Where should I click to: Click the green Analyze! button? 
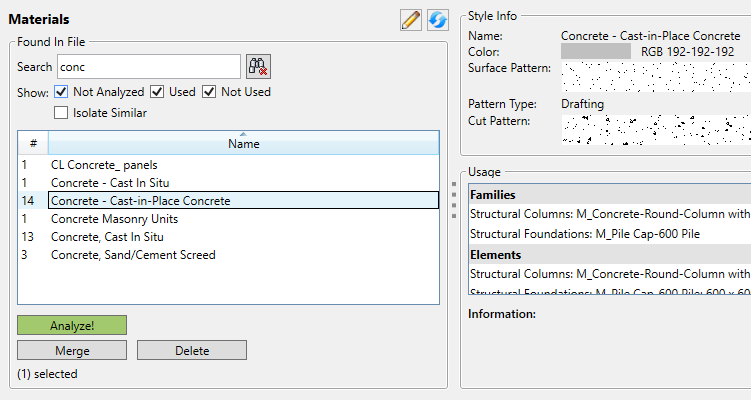coord(72,325)
